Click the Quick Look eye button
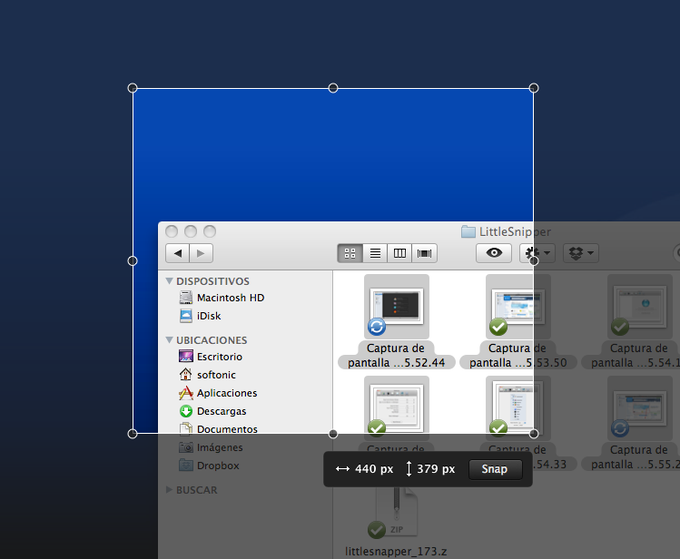The width and height of the screenshot is (680, 559). (x=494, y=253)
